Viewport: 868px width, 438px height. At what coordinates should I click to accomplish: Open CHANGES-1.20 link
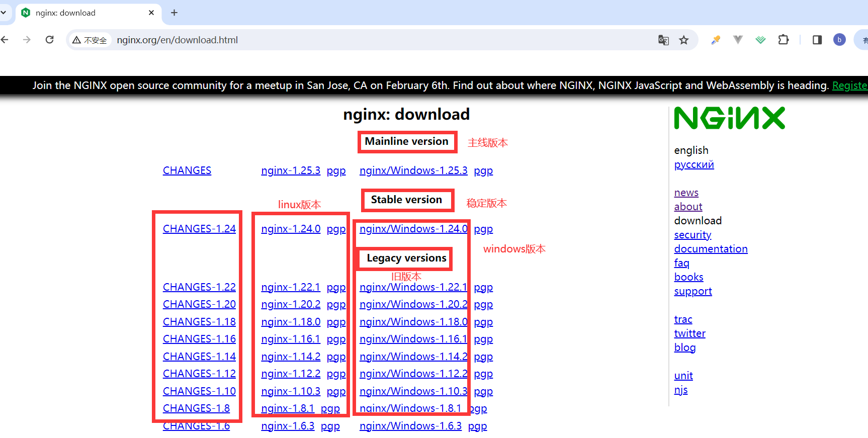coord(199,304)
